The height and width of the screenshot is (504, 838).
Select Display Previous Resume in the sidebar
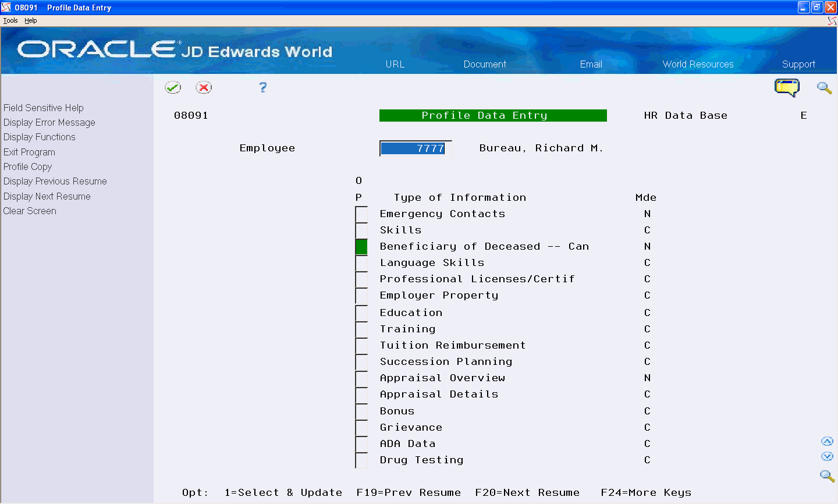coord(55,181)
